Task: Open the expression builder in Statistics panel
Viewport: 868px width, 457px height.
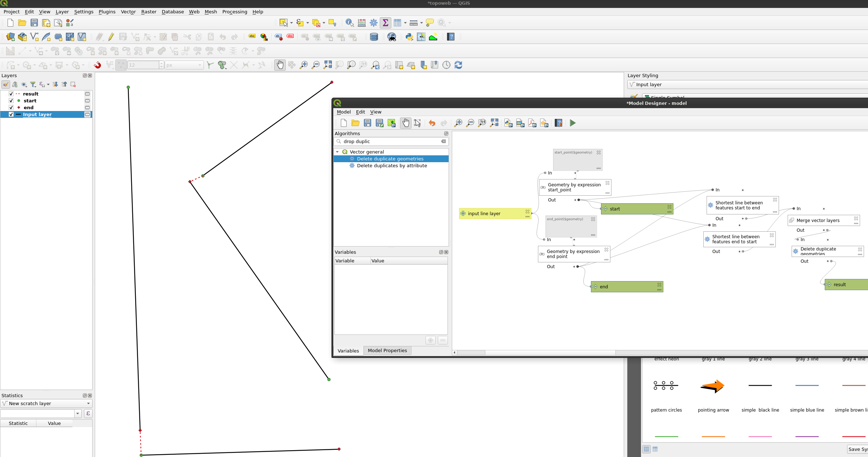Action: [88, 413]
